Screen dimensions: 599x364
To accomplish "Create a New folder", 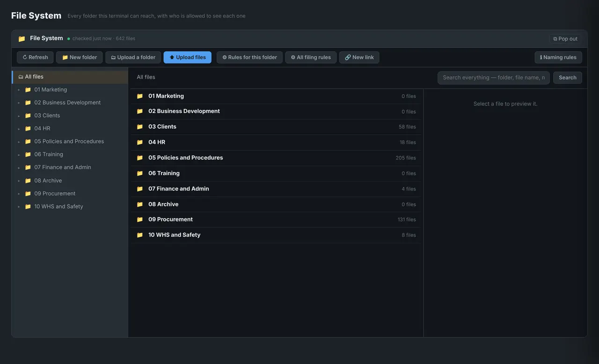I will (x=80, y=58).
